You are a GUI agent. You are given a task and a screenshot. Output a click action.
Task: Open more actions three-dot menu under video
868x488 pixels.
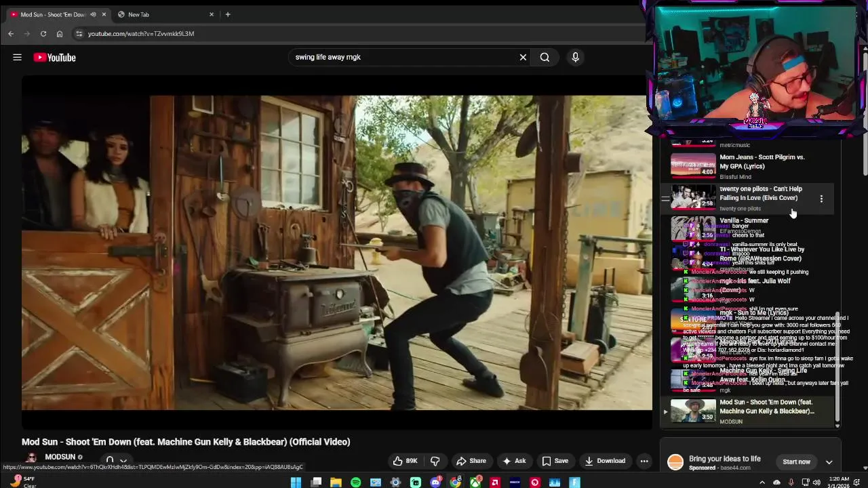coord(644,461)
